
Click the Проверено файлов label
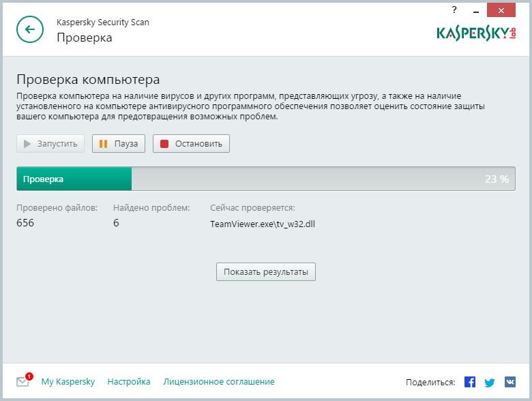[x=57, y=207]
